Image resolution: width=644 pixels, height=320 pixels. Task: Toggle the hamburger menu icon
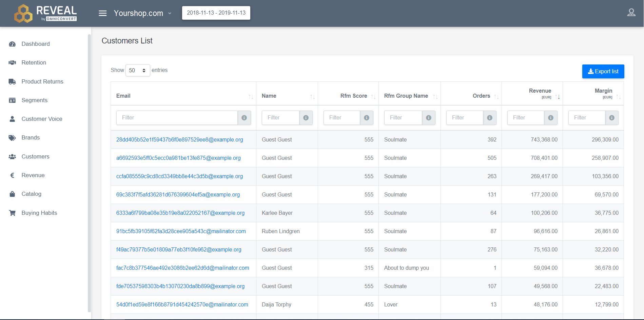102,13
